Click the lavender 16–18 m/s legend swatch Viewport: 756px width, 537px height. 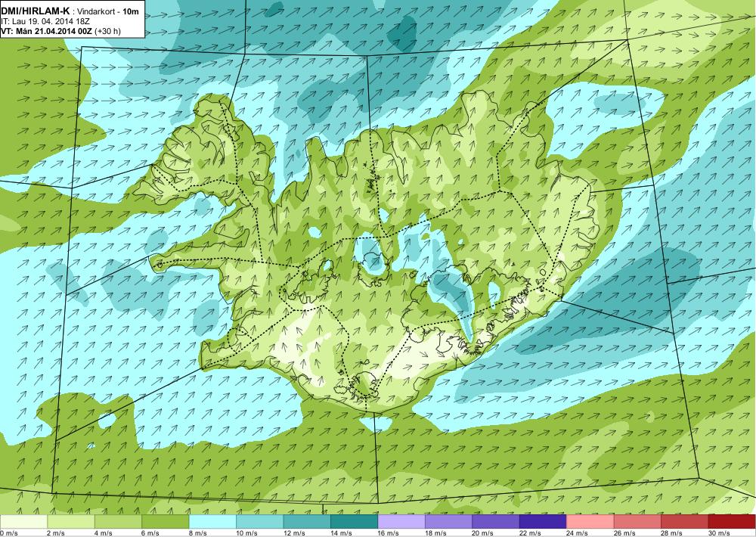(x=401, y=522)
